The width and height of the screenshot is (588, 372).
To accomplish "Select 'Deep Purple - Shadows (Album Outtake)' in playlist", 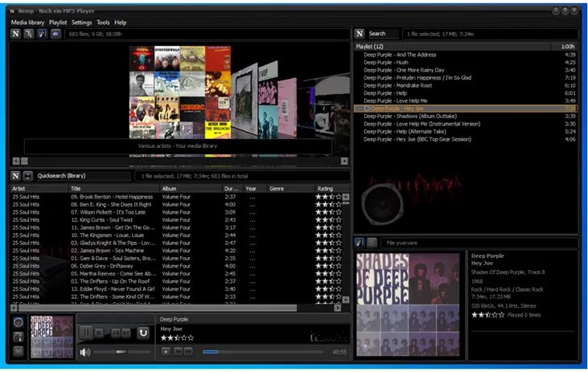I will click(465, 117).
